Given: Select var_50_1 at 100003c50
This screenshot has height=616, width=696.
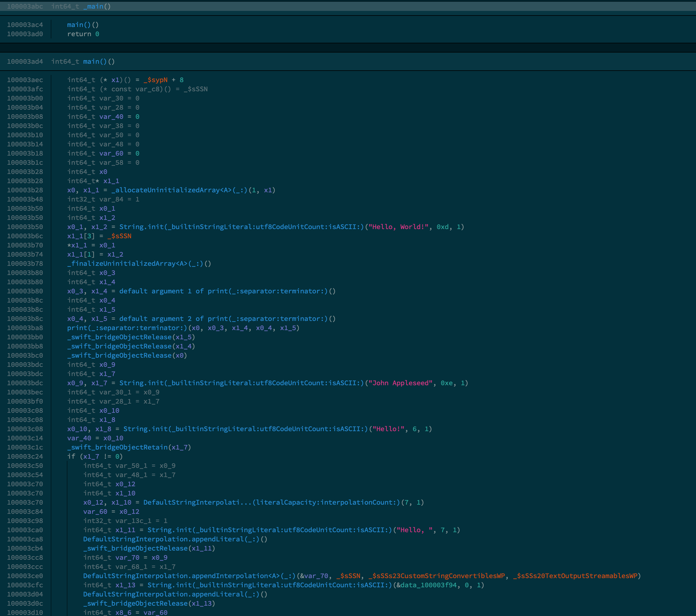Looking at the screenshot, I should 131,466.
